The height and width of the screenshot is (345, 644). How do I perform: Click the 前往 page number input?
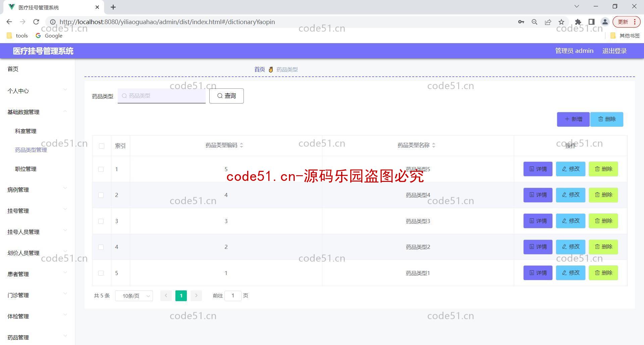233,295
